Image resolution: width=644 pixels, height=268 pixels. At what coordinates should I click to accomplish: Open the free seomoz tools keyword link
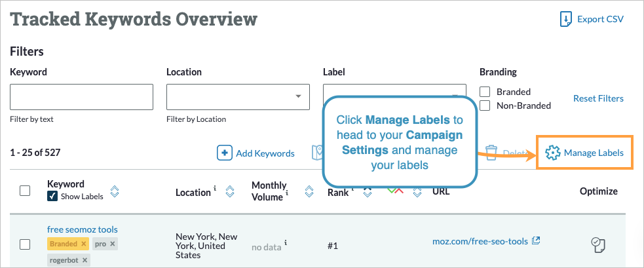[82, 229]
